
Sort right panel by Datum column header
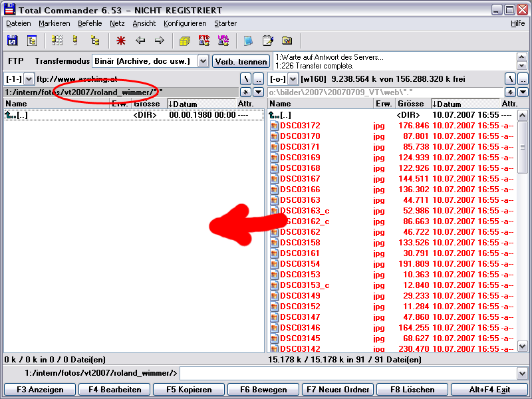tap(465, 104)
